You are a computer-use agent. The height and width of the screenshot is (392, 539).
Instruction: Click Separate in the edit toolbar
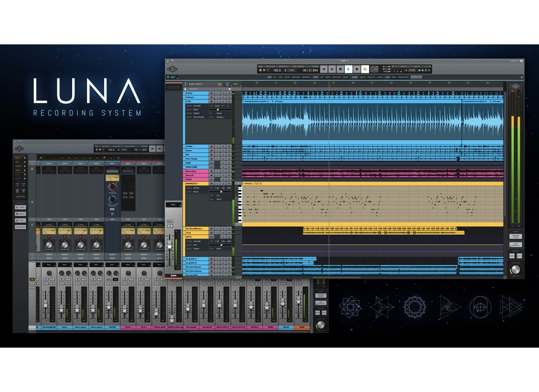click(306, 77)
